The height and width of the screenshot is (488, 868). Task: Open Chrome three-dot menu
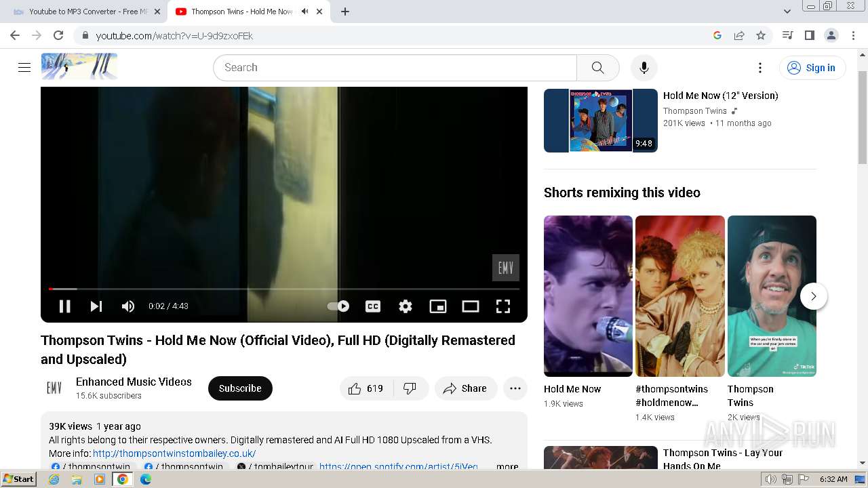pos(853,35)
